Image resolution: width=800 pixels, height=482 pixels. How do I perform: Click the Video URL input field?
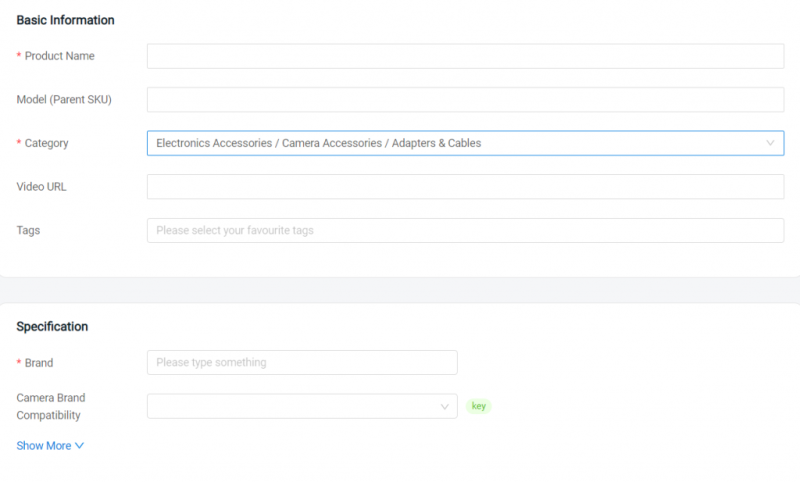[x=465, y=187]
